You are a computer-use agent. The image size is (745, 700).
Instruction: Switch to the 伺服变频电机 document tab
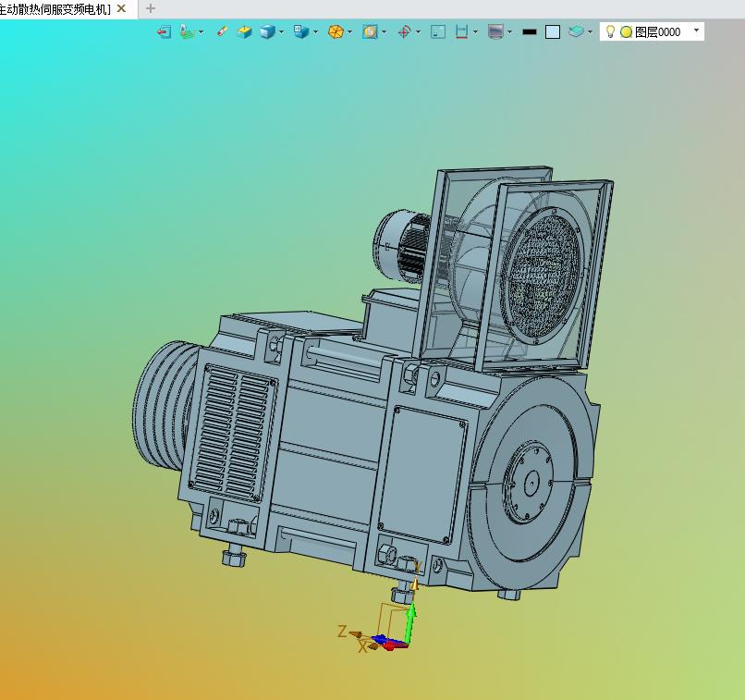pos(55,8)
